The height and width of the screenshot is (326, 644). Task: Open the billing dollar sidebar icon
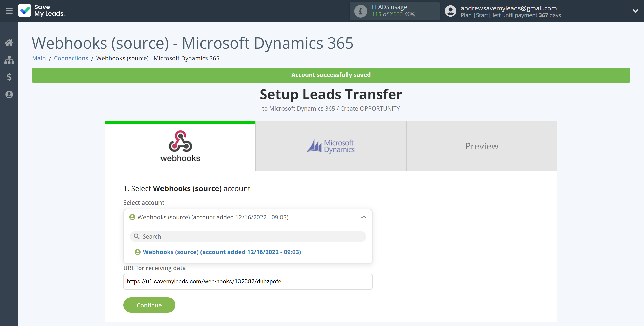click(9, 77)
